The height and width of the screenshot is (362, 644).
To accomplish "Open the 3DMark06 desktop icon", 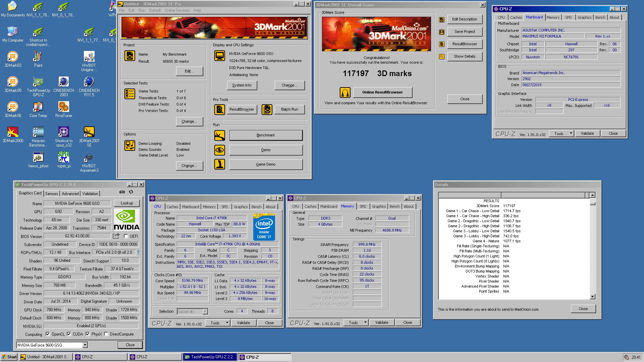I will tap(13, 109).
